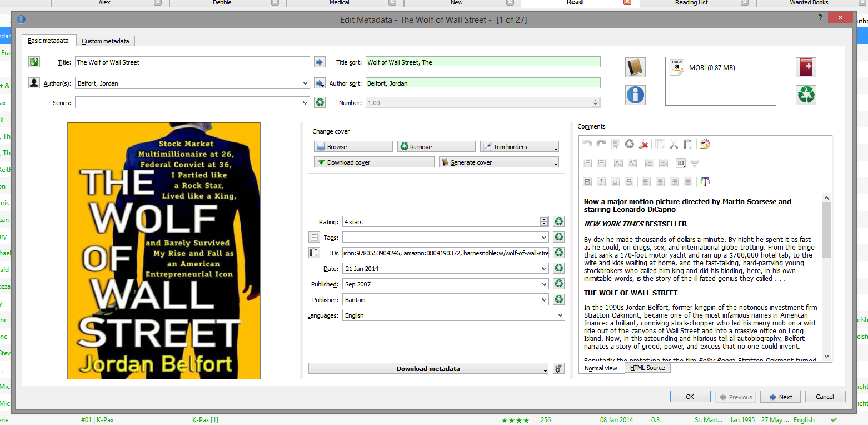
Task: Open the H1 heading style menu
Action: click(x=680, y=163)
